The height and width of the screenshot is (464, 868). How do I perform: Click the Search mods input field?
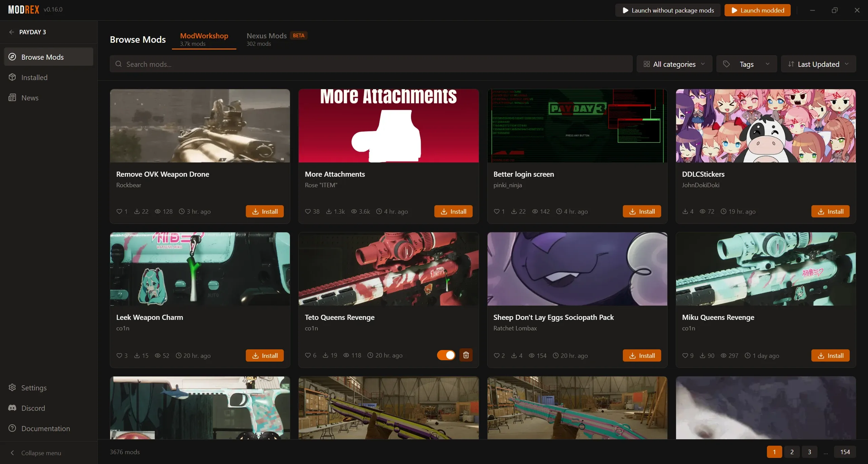(x=371, y=64)
